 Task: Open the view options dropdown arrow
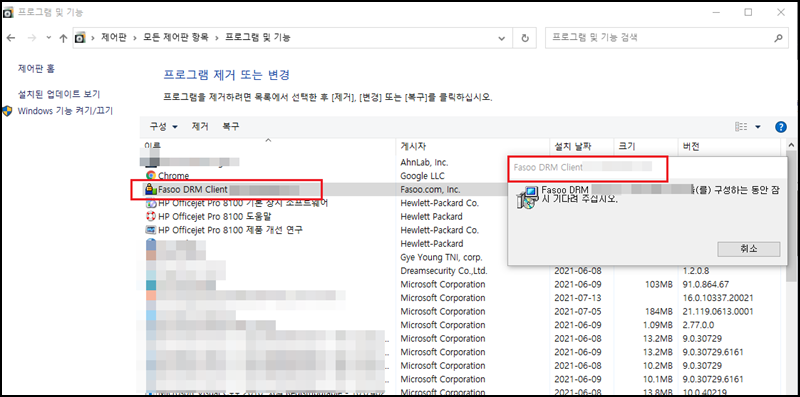[757, 127]
